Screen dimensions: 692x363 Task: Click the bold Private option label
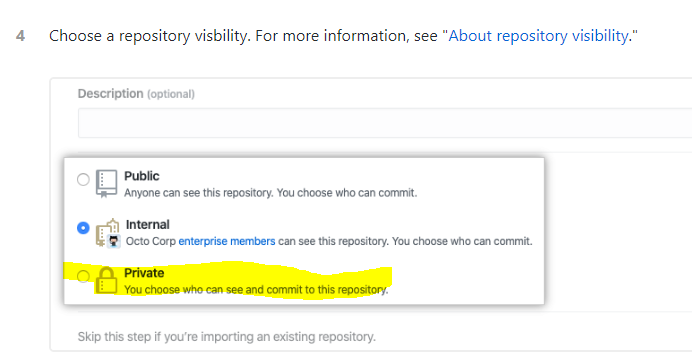[144, 273]
